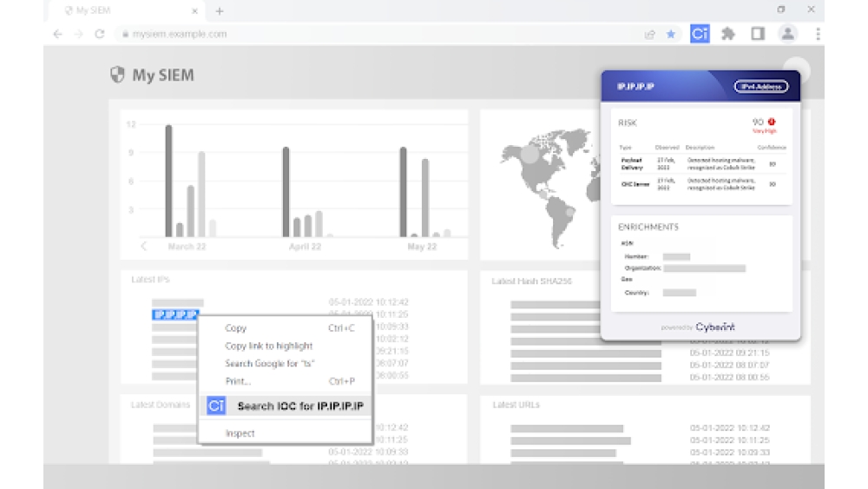Click the March 22 chart label
Screen dimensions: 868x489
[187, 247]
